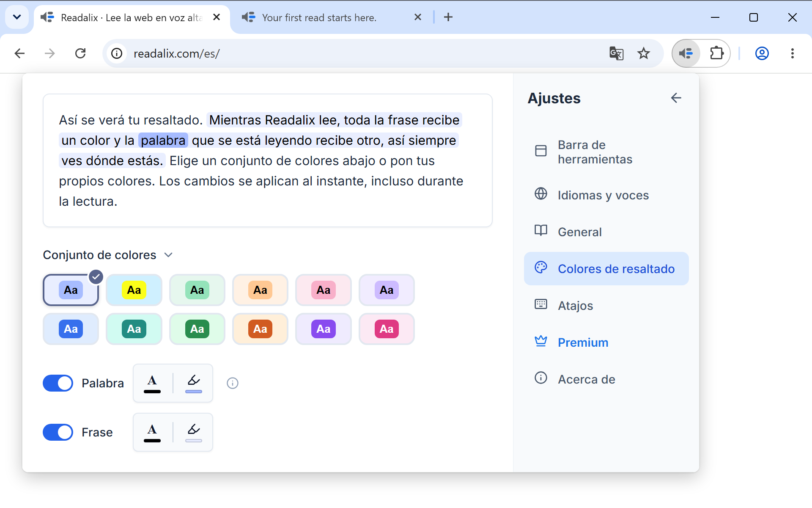The width and height of the screenshot is (812, 508).
Task: Choose Frase highlighter color icon
Action: pos(194,432)
